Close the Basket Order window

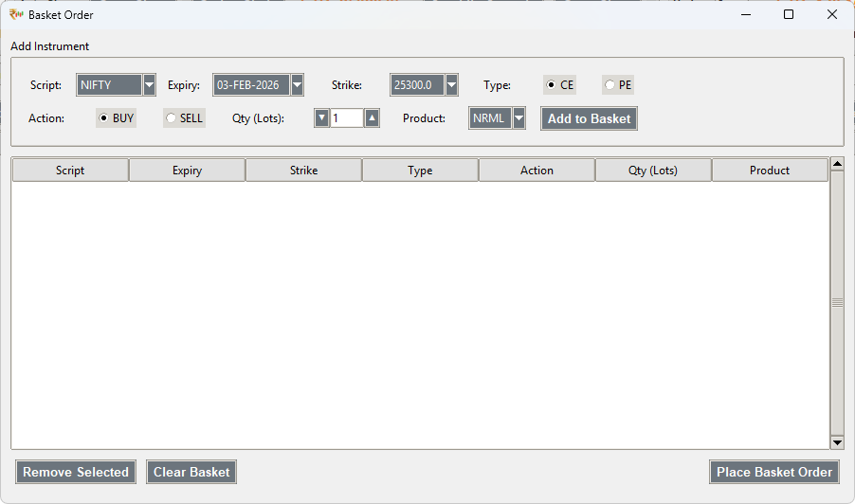pos(831,15)
